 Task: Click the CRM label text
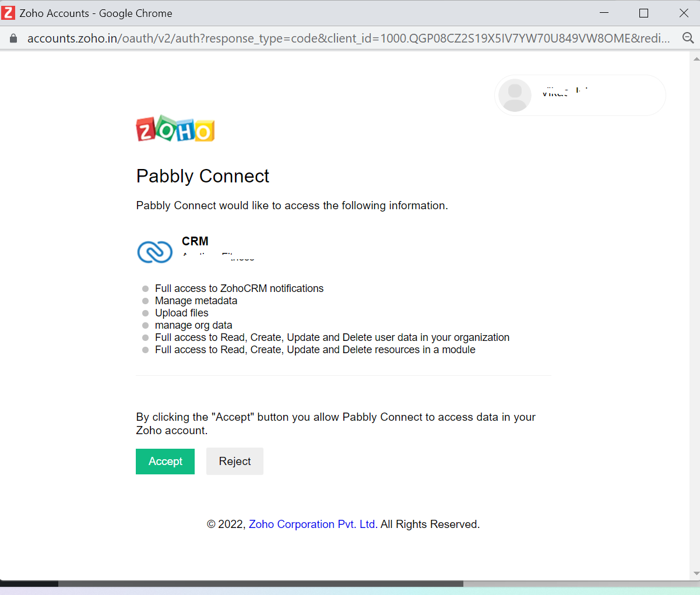[195, 241]
